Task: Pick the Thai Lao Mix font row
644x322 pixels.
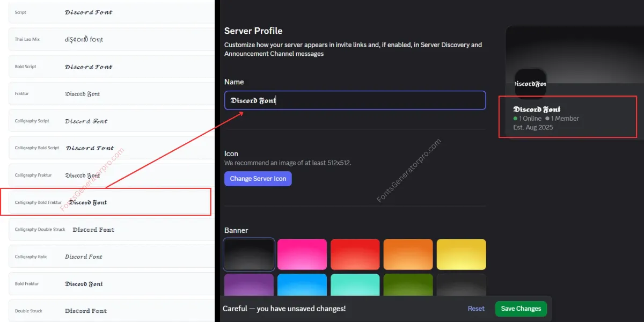Action: click(110, 39)
